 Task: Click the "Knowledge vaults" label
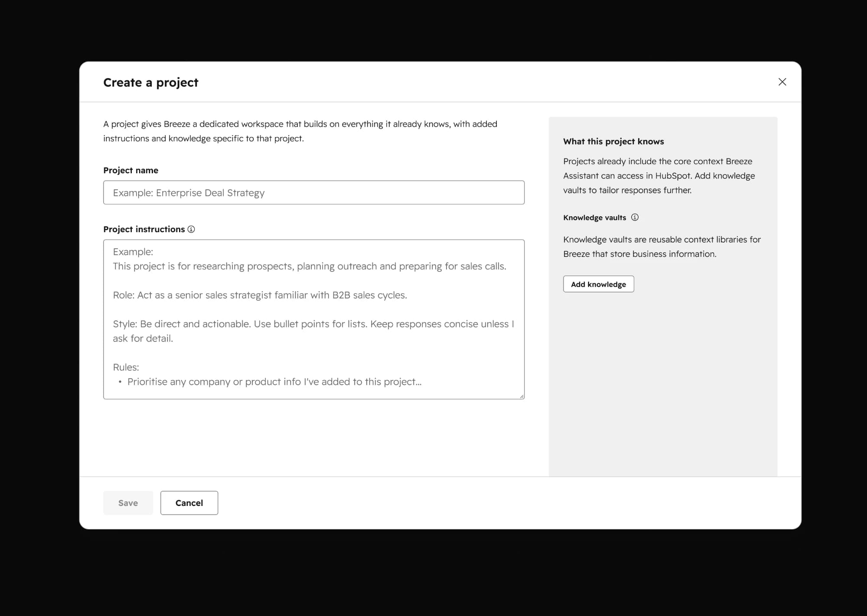coord(594,217)
